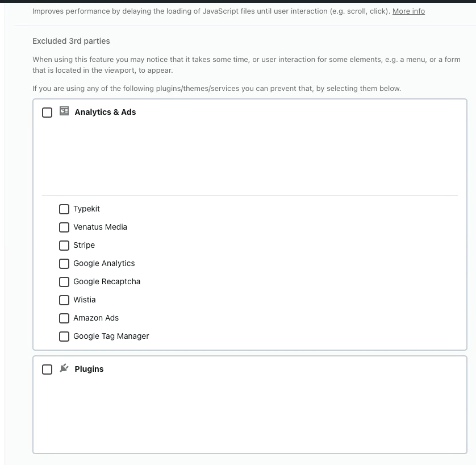The width and height of the screenshot is (476, 465).
Task: Check Google Tag Manager
Action: pyautogui.click(x=64, y=337)
